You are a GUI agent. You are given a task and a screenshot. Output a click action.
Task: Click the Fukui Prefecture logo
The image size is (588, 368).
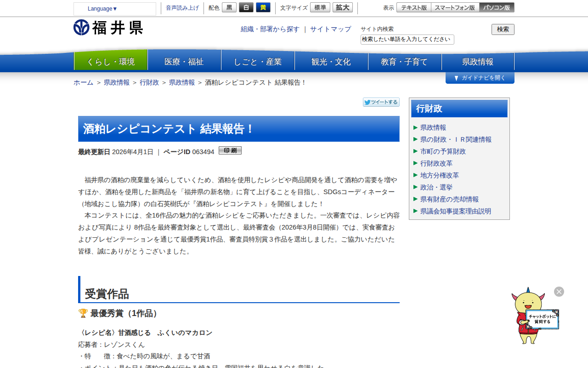[x=108, y=28]
